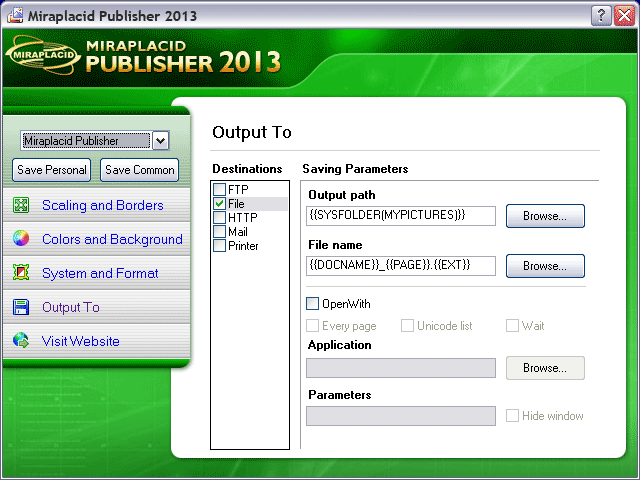Open the profile dropdown arrow
Image resolution: width=640 pixels, height=480 pixels.
coord(160,141)
